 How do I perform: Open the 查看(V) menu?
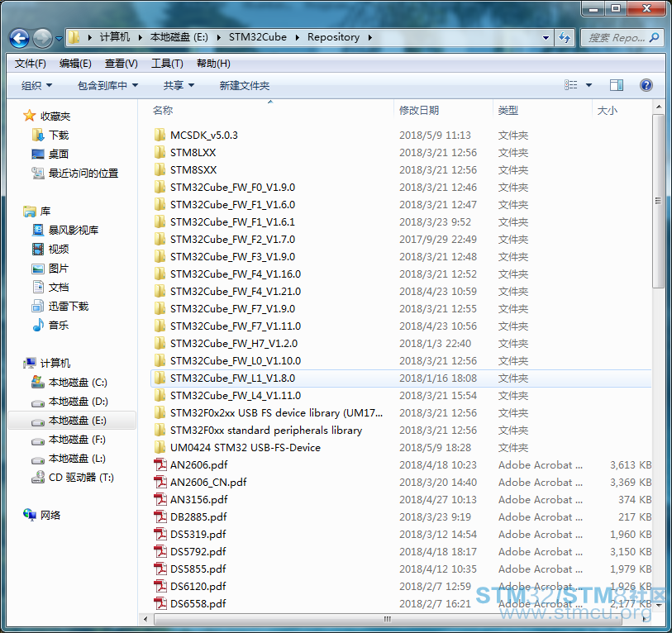121,64
